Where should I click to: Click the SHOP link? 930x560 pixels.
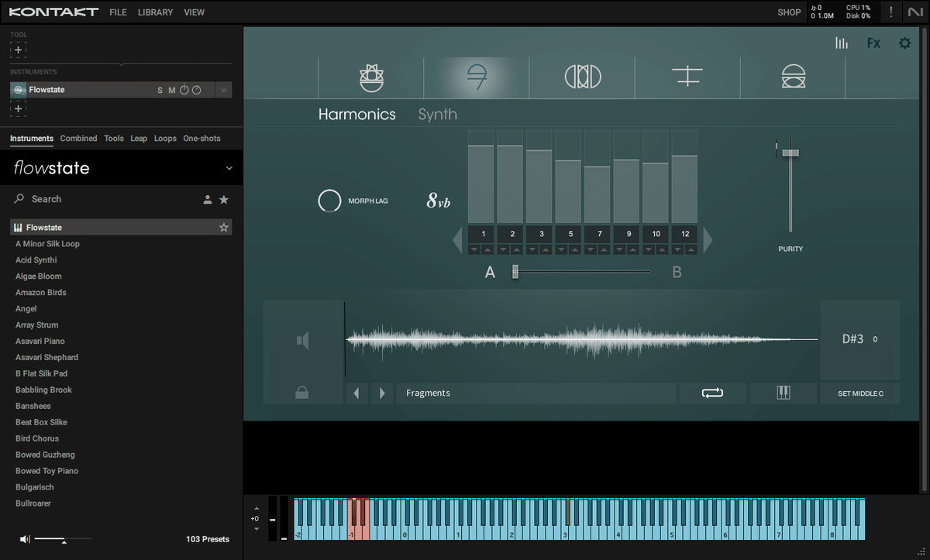click(789, 12)
